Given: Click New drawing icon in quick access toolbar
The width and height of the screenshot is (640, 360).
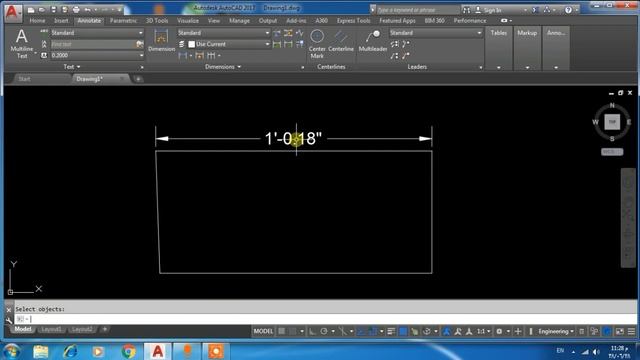Looking at the screenshot, I should click(31, 9).
